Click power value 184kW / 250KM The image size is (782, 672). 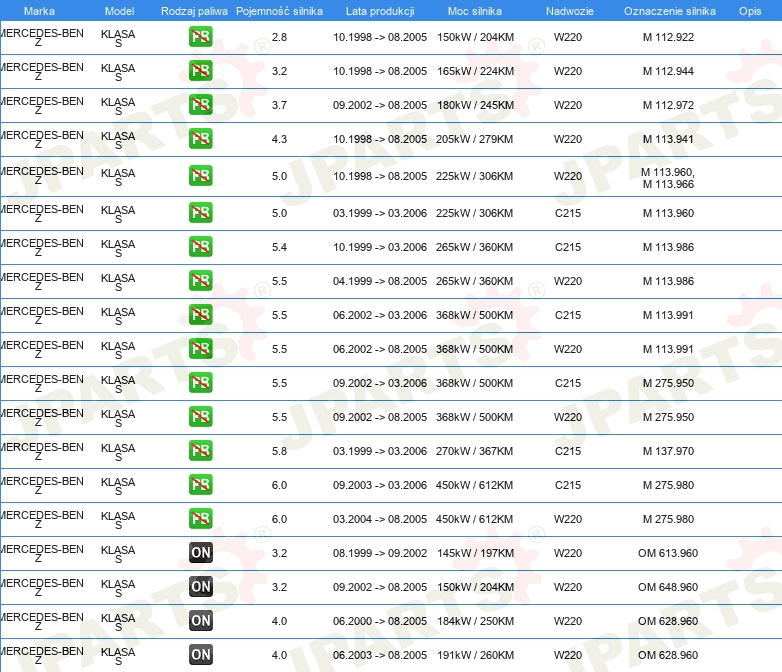pyautogui.click(x=475, y=621)
